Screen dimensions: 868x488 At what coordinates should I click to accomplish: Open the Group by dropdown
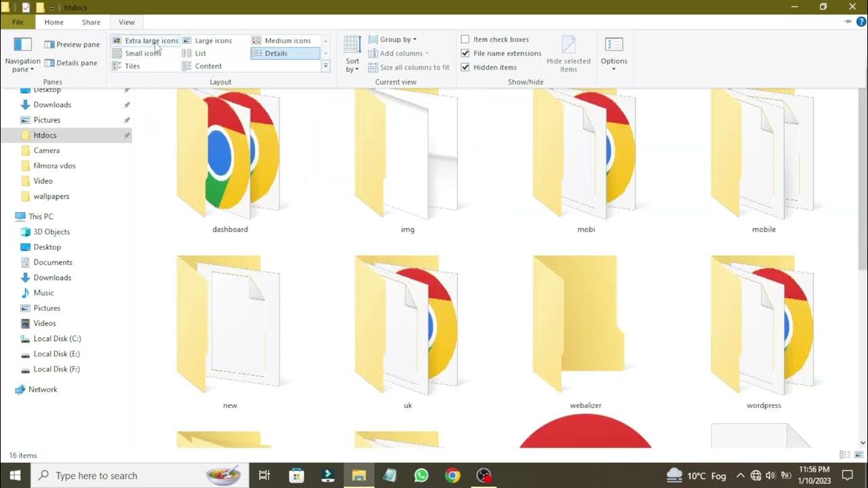click(x=393, y=39)
